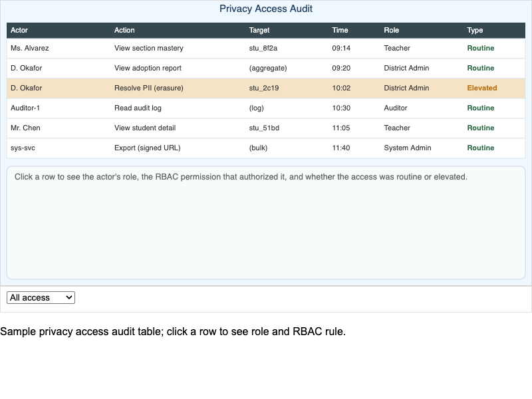Click the (log) target cell
This screenshot has width=532, height=399.
[256, 108]
